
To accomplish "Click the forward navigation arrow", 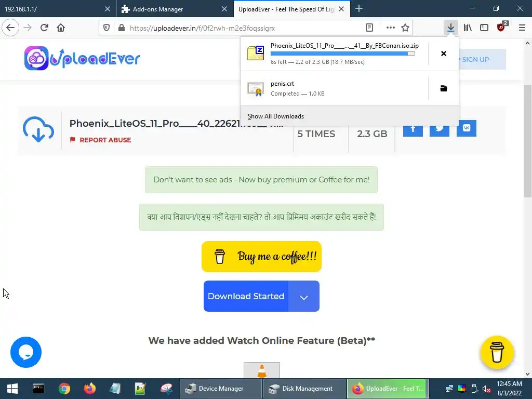I will point(28,28).
